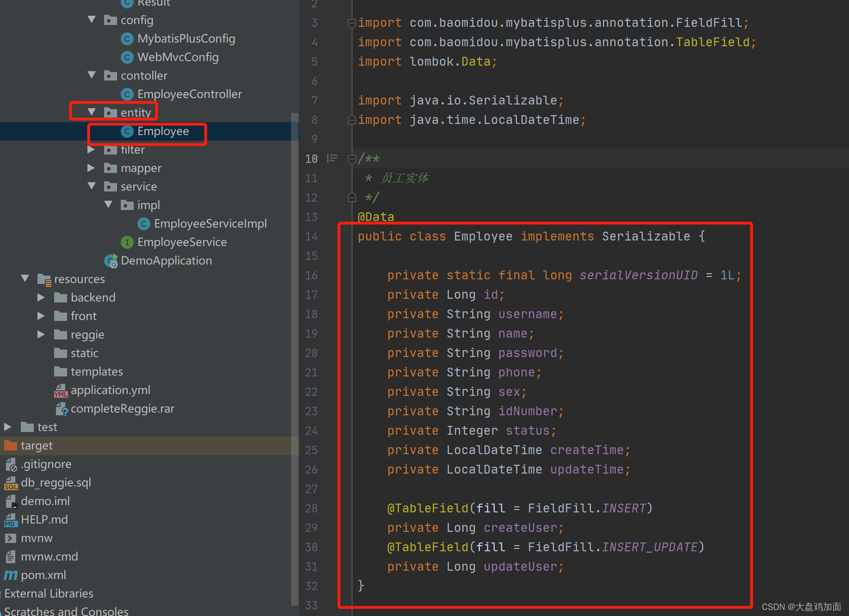Click the idNumber field name

(x=527, y=411)
